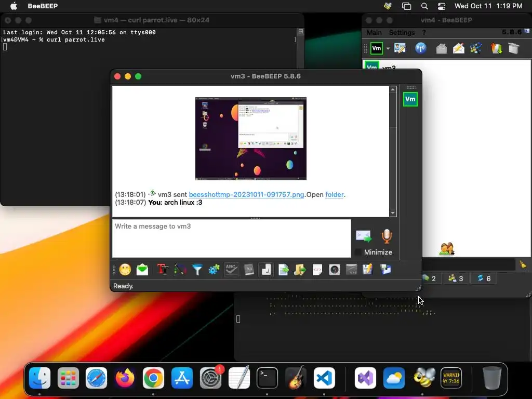Toggle the dictionary word completer book icon
The image size is (532, 399).
[x=249, y=270]
